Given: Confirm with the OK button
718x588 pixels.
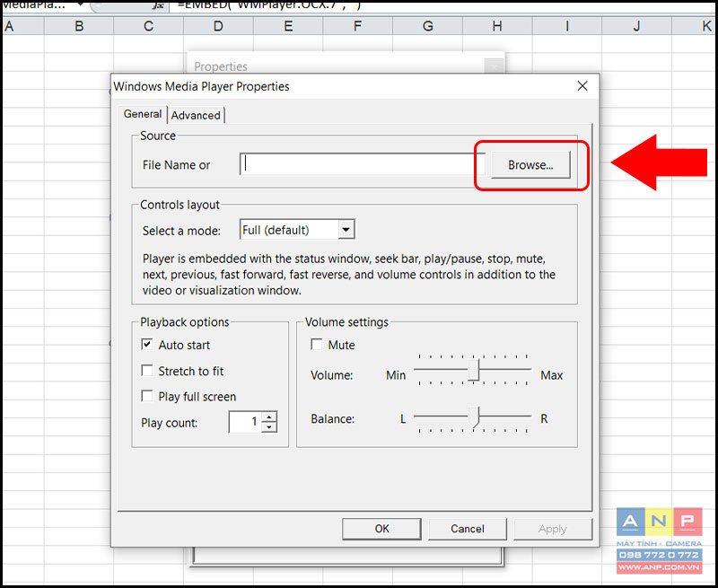Looking at the screenshot, I should click(382, 529).
